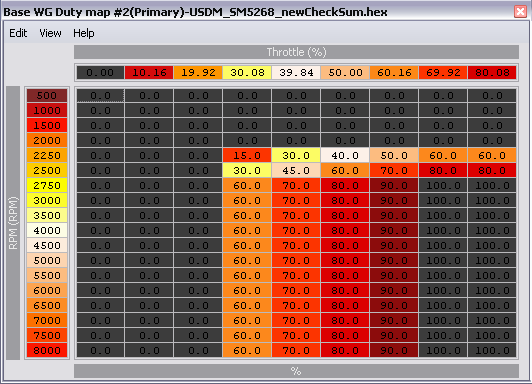This screenshot has width=532, height=384.
Task: Click the 90.0 cell in the 2750 row
Action: (394, 186)
